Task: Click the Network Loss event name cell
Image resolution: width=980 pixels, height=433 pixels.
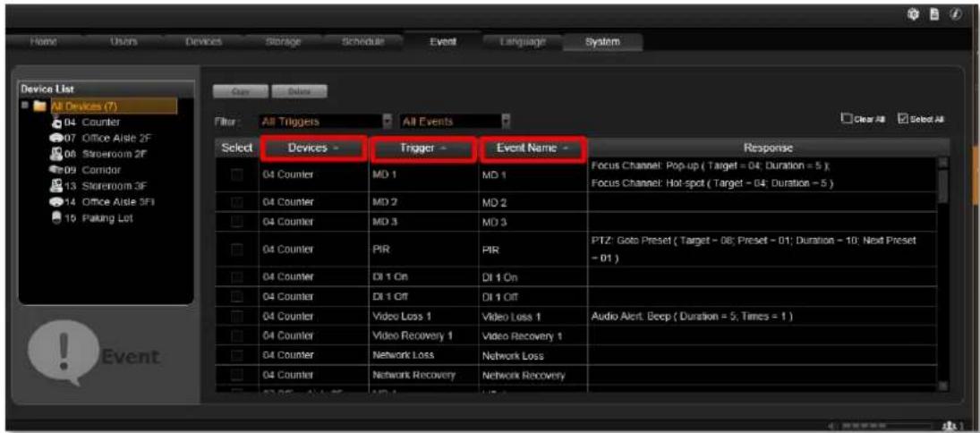Action: point(533,356)
